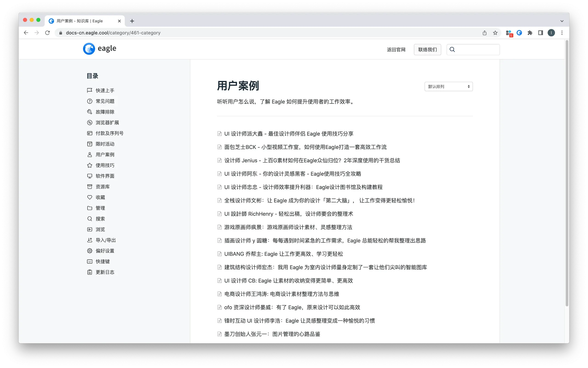Click the 用户案例 person icon
This screenshot has width=588, height=368.
coord(90,155)
